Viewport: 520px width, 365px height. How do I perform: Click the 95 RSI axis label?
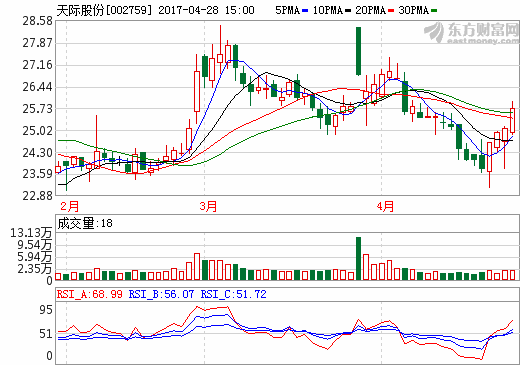46,310
